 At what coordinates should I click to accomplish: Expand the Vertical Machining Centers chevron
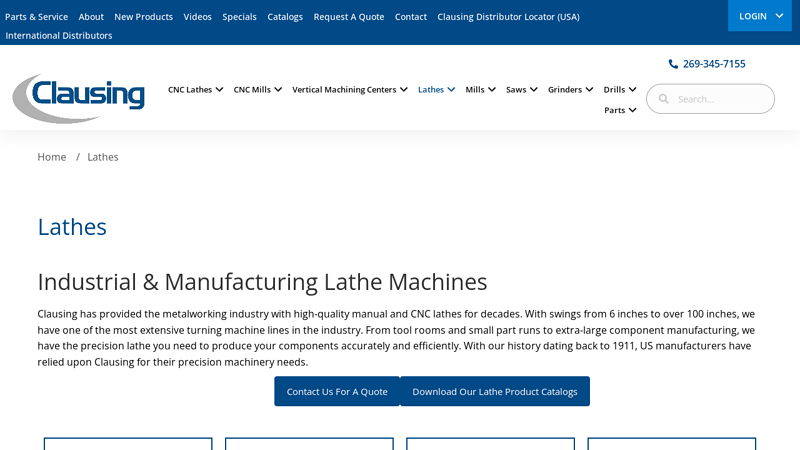(x=404, y=89)
